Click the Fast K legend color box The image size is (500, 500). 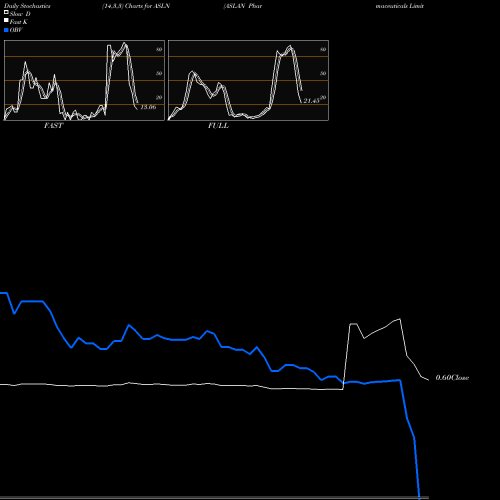pos(6,21)
